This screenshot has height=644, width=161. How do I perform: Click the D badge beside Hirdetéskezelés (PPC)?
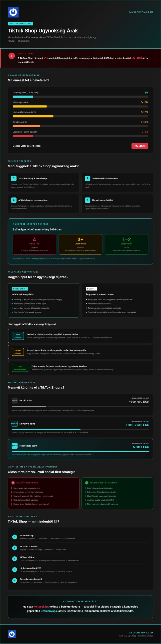15,570
